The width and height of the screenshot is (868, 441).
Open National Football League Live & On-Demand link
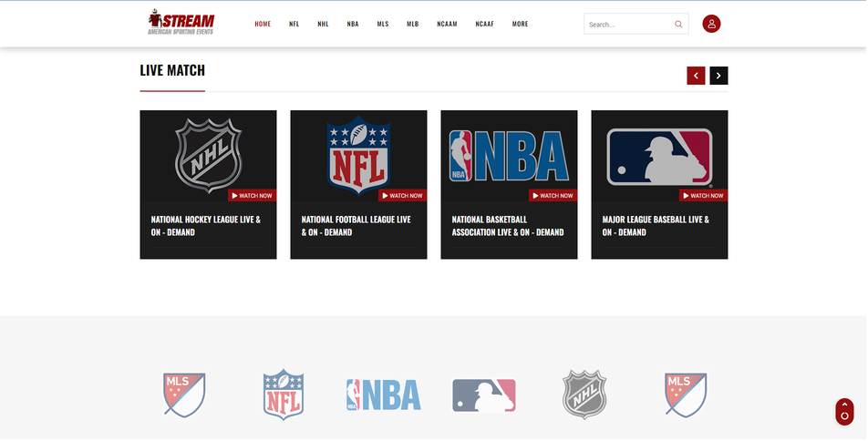pyautogui.click(x=356, y=226)
